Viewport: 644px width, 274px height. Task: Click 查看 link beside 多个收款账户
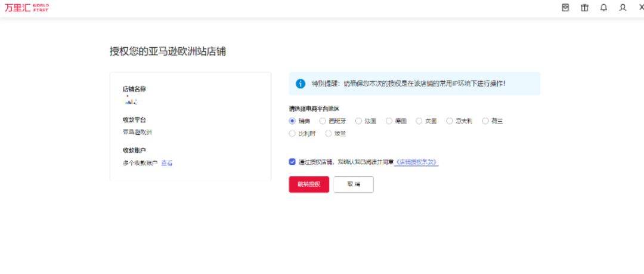point(167,163)
